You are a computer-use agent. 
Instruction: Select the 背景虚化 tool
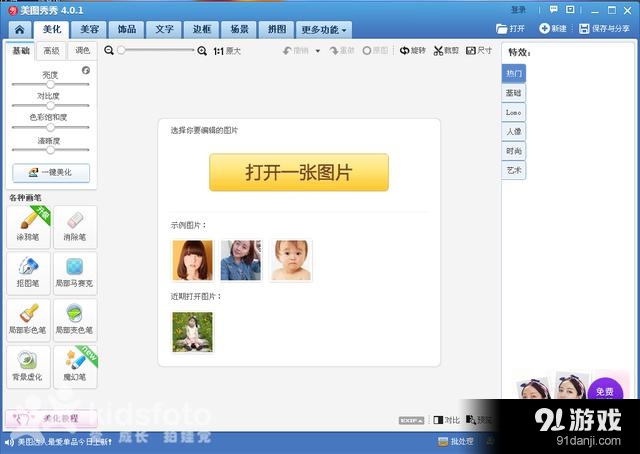pyautogui.click(x=28, y=367)
